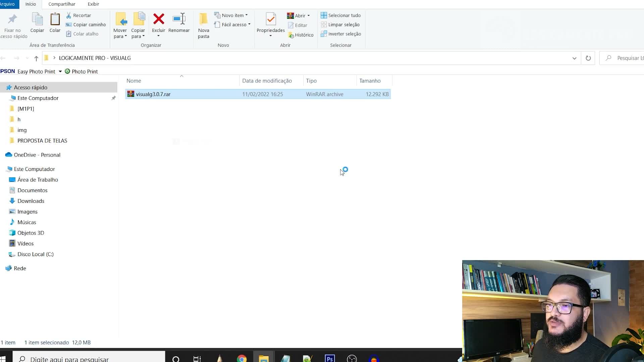Click the Copiar icon in ribbon
Screen dimensions: 644x362
pos(37,19)
